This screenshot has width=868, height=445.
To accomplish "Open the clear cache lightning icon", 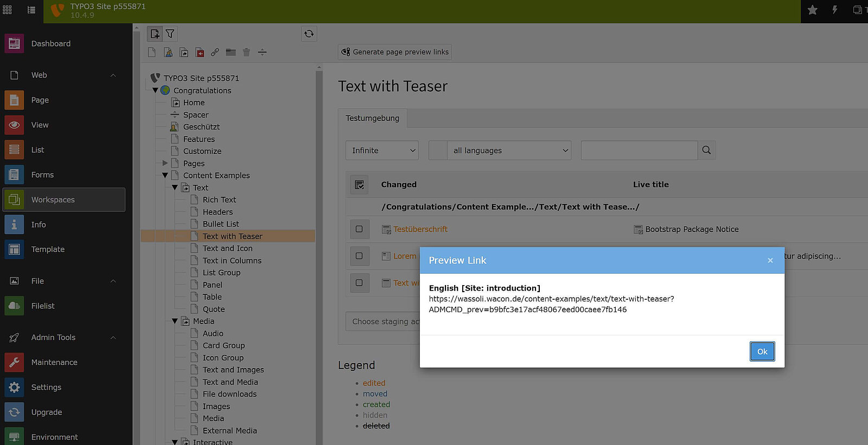I will pyautogui.click(x=834, y=10).
